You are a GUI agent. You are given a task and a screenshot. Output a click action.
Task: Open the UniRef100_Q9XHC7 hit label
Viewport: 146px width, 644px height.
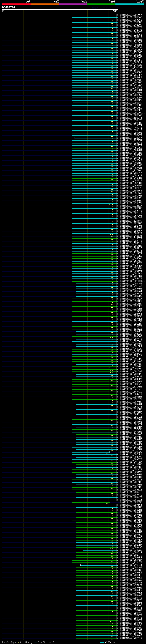click(x=131, y=15)
